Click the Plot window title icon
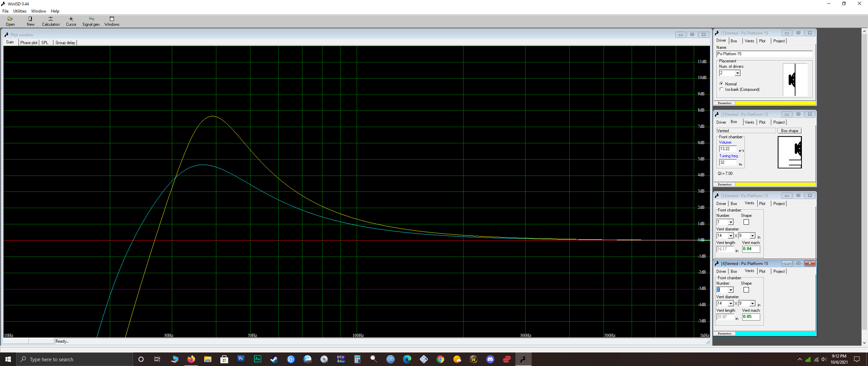The width and height of the screenshot is (868, 366). 6,35
